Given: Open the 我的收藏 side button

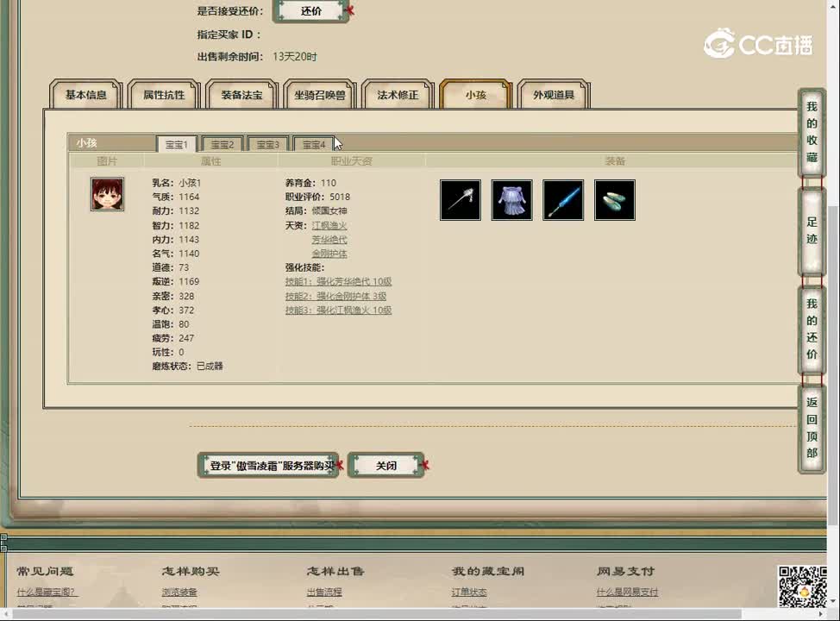Looking at the screenshot, I should (x=812, y=132).
